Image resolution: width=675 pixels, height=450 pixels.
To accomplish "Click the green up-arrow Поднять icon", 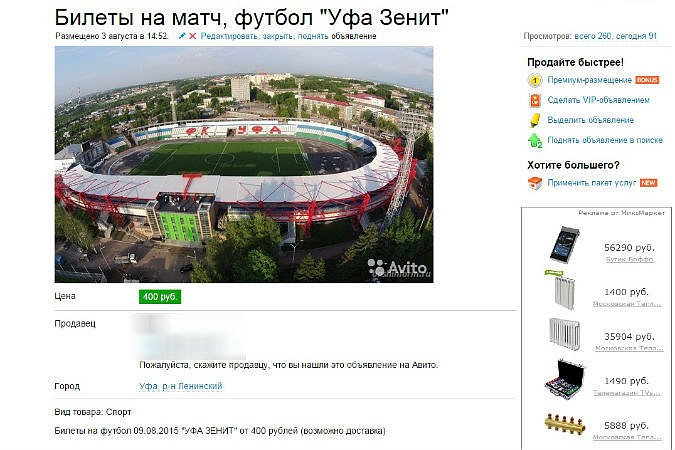I will click(535, 140).
